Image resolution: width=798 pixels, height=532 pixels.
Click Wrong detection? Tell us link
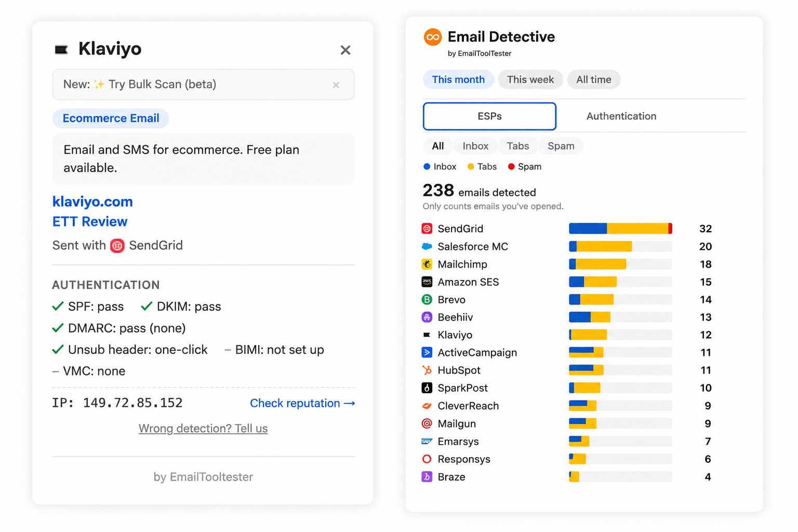[203, 429]
